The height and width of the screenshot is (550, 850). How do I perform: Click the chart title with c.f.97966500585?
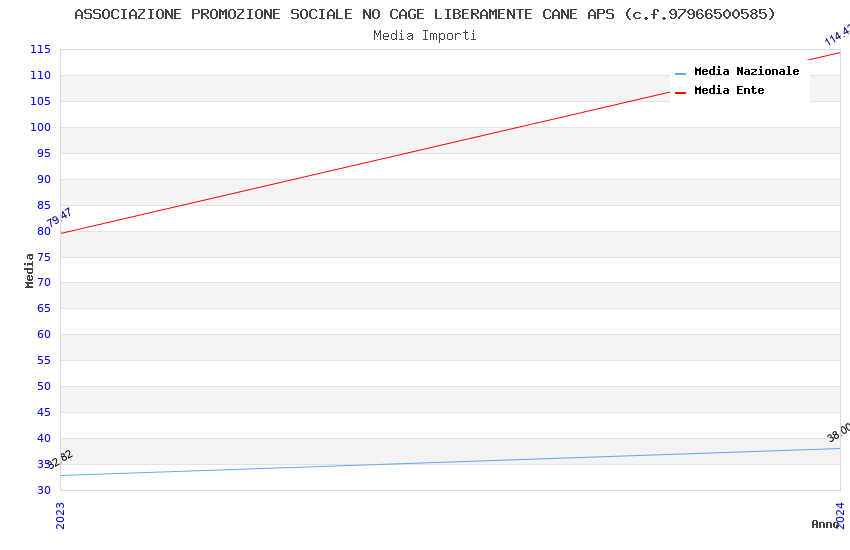click(x=425, y=14)
